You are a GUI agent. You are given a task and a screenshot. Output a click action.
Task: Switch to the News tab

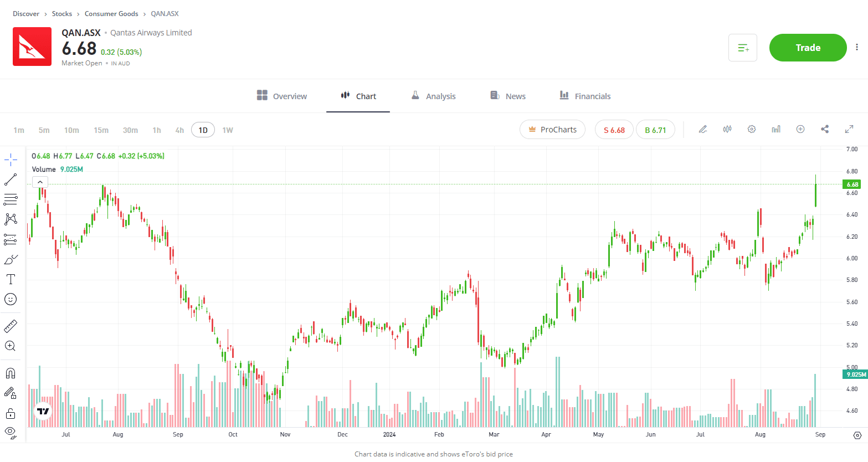[508, 96]
